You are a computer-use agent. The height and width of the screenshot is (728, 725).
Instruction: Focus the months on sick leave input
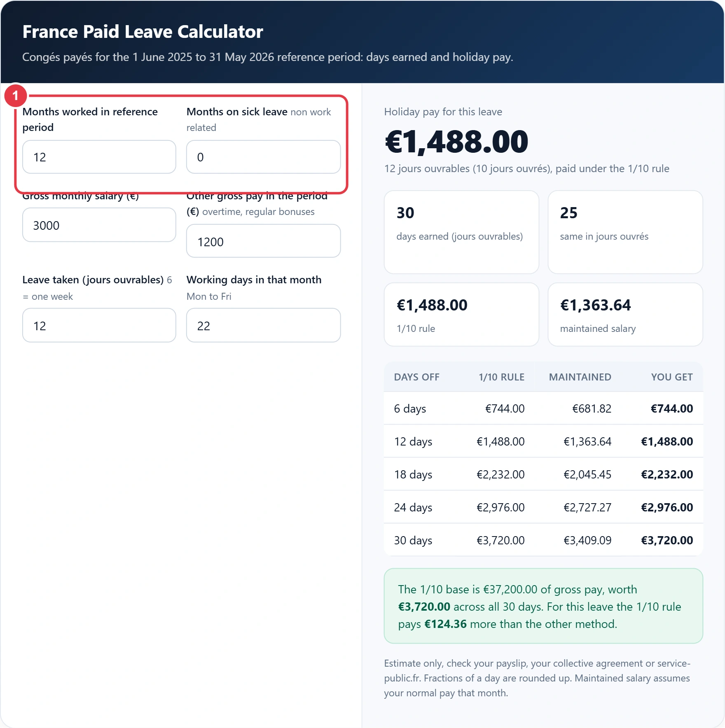(263, 157)
